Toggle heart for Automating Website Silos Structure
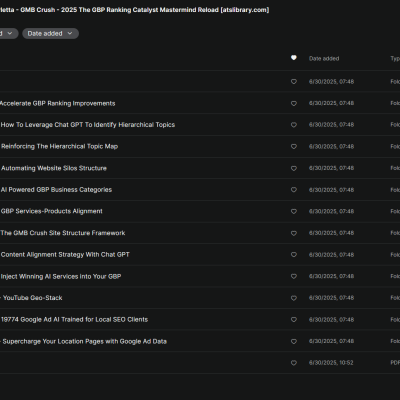This screenshot has height=400, width=400. pyautogui.click(x=294, y=168)
